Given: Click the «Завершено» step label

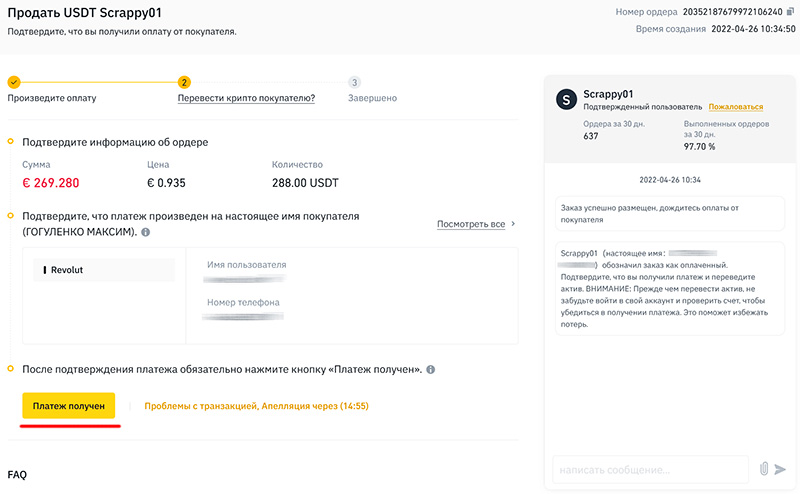Looking at the screenshot, I should tap(372, 98).
